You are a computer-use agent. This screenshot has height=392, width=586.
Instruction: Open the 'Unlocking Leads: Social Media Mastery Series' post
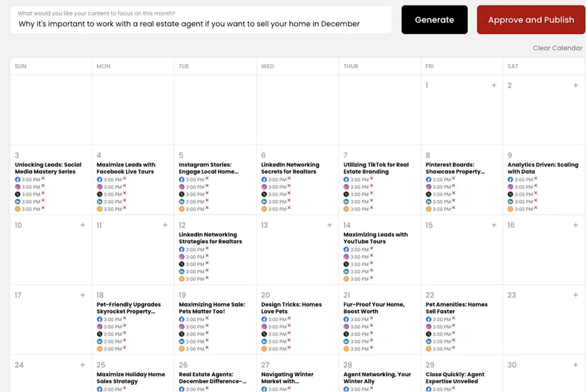point(48,168)
